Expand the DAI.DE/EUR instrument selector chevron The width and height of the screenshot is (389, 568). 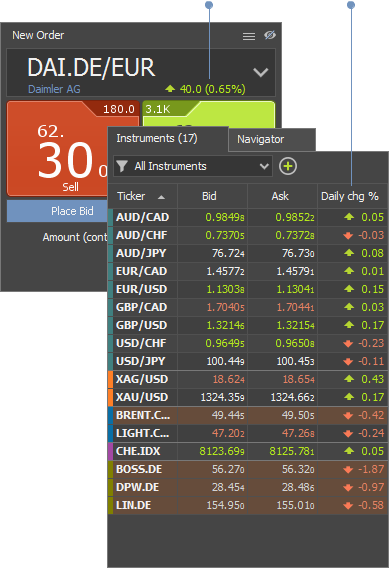point(261,72)
